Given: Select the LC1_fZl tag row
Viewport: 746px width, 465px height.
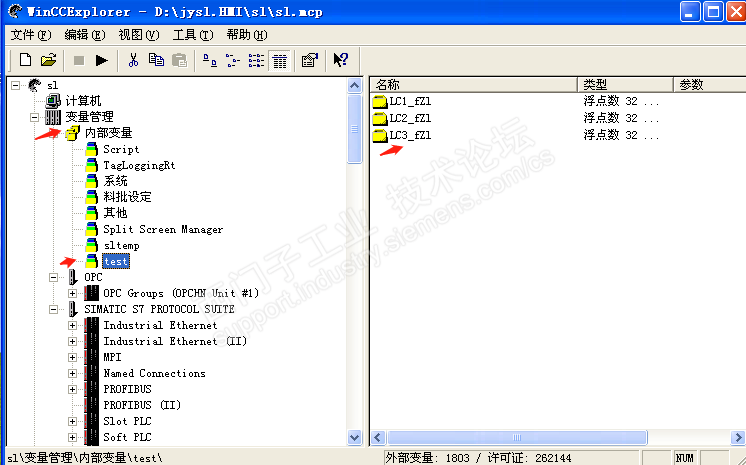Looking at the screenshot, I should click(x=410, y=101).
